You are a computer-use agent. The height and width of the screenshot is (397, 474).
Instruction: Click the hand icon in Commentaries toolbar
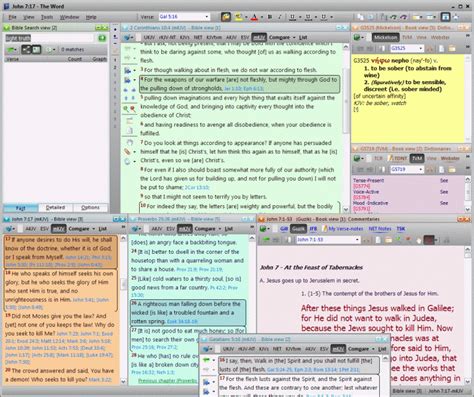coord(419,240)
